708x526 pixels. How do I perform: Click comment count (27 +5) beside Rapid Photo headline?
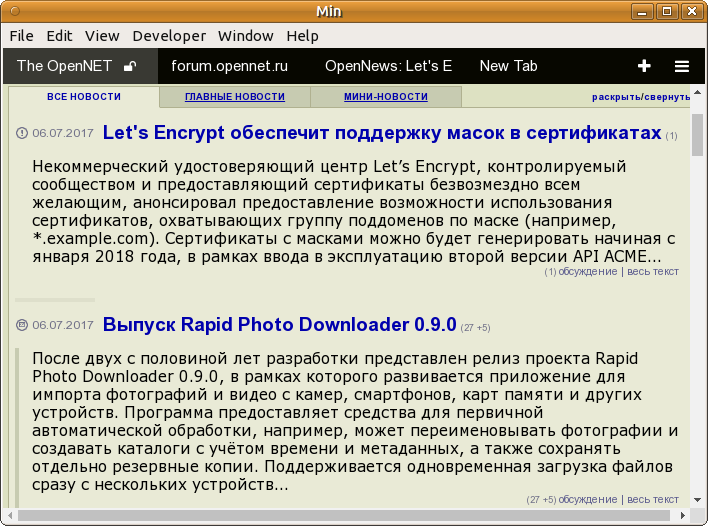pyautogui.click(x=475, y=328)
